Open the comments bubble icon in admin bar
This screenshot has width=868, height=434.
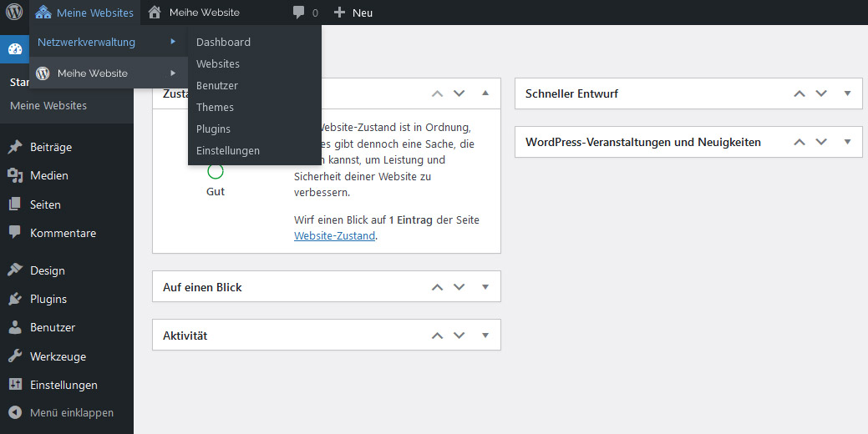click(298, 13)
